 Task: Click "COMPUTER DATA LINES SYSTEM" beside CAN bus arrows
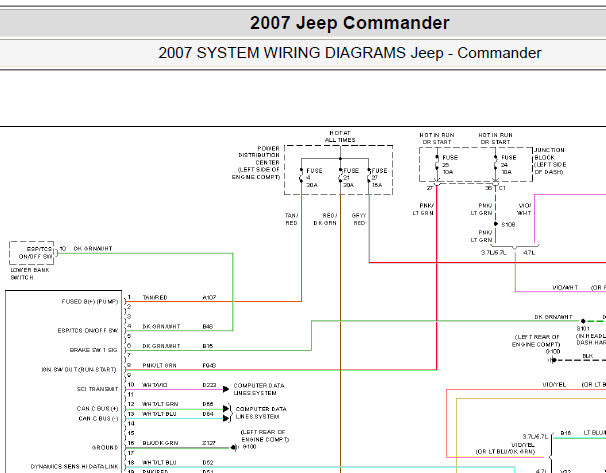click(x=261, y=413)
